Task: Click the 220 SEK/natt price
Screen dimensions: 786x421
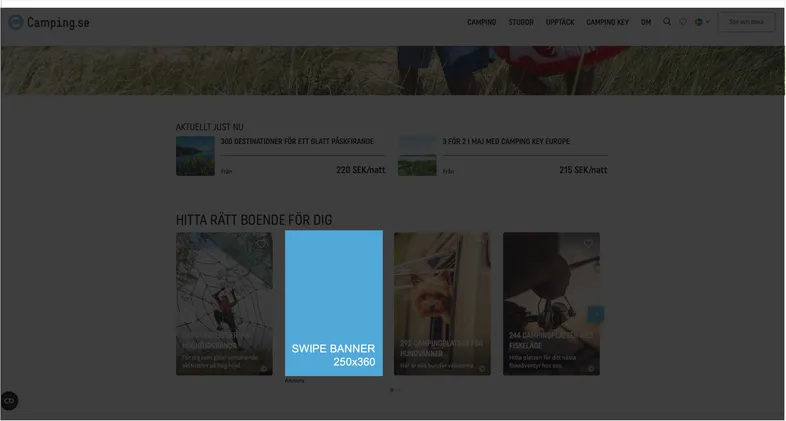Action: coord(361,170)
